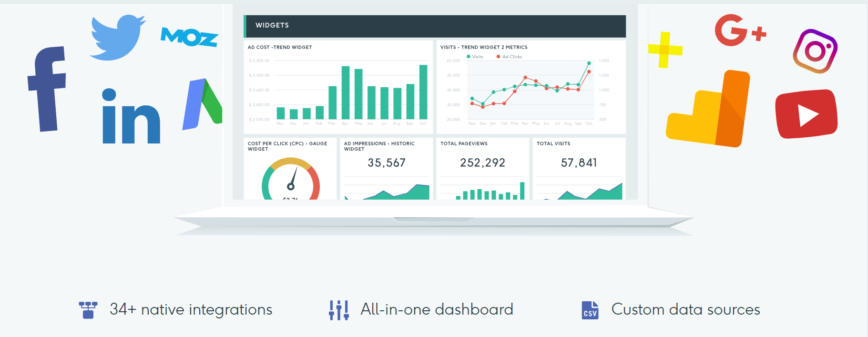Viewport: 868px width, 337px height.
Task: Click the WIDGETS header bar
Action: point(435,26)
